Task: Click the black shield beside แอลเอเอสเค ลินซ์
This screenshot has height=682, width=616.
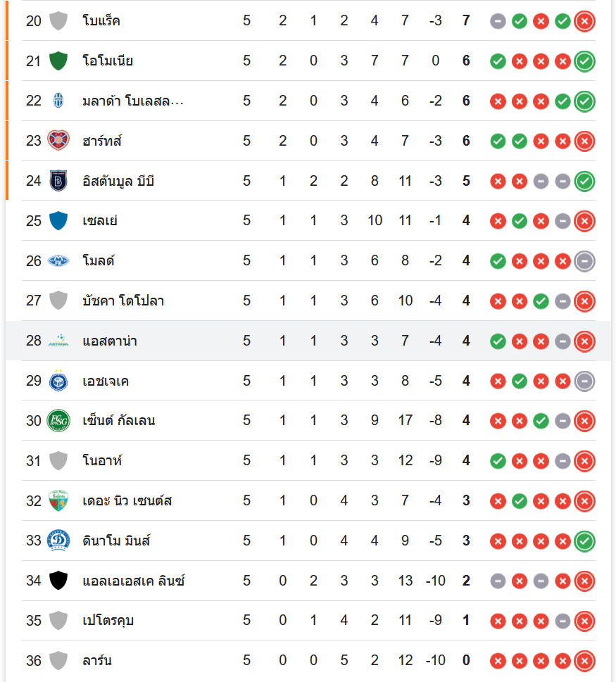Action: (58, 581)
